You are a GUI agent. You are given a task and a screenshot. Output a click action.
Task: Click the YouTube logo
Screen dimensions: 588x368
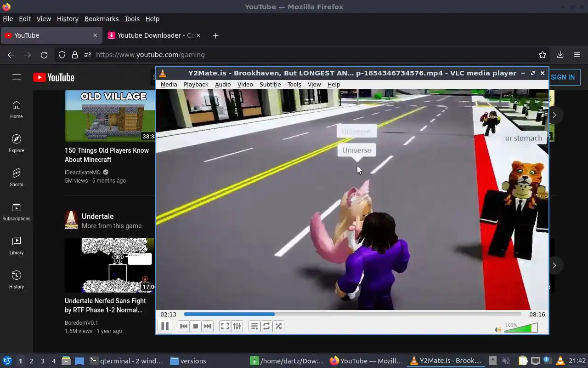click(x=54, y=77)
